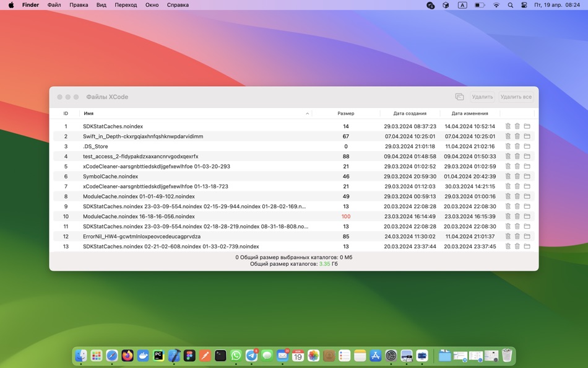Open the Переход menu

(x=126, y=5)
